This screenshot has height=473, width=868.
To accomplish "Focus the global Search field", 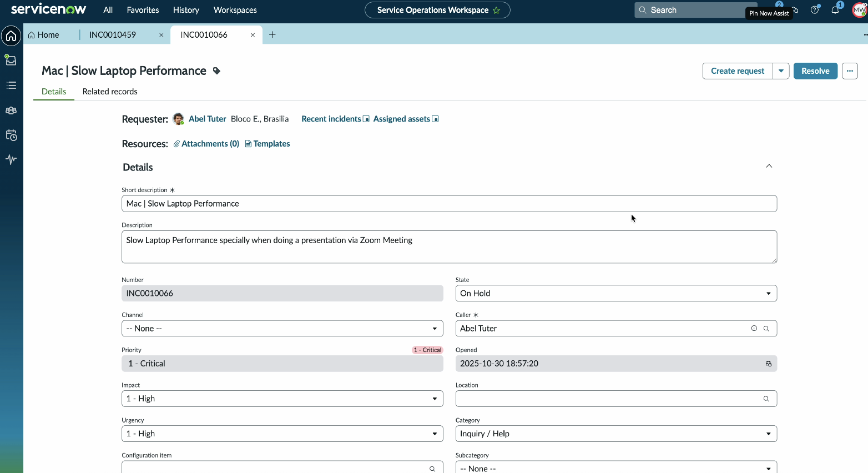I will pos(696,10).
